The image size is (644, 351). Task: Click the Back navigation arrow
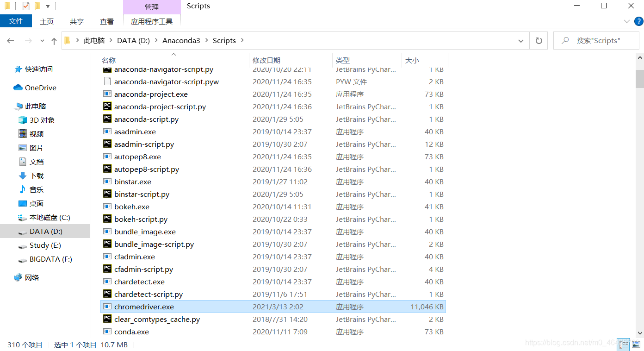[x=11, y=41]
